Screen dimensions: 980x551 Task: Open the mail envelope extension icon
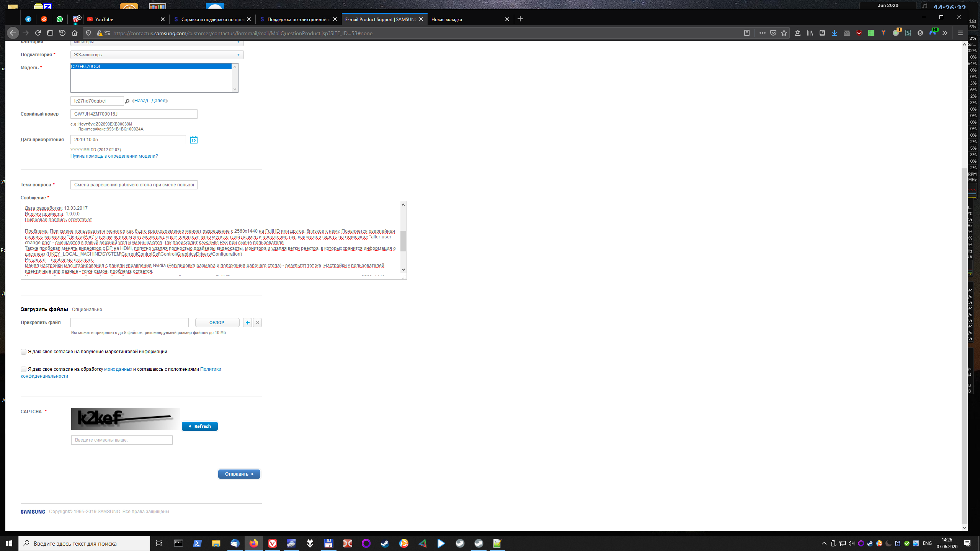(847, 33)
